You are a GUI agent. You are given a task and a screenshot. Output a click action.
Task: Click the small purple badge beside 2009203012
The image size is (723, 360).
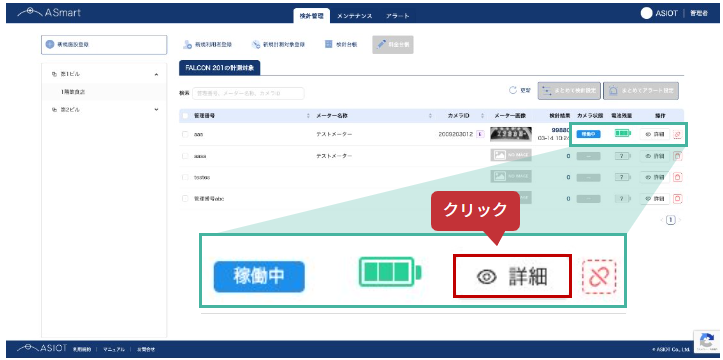480,134
